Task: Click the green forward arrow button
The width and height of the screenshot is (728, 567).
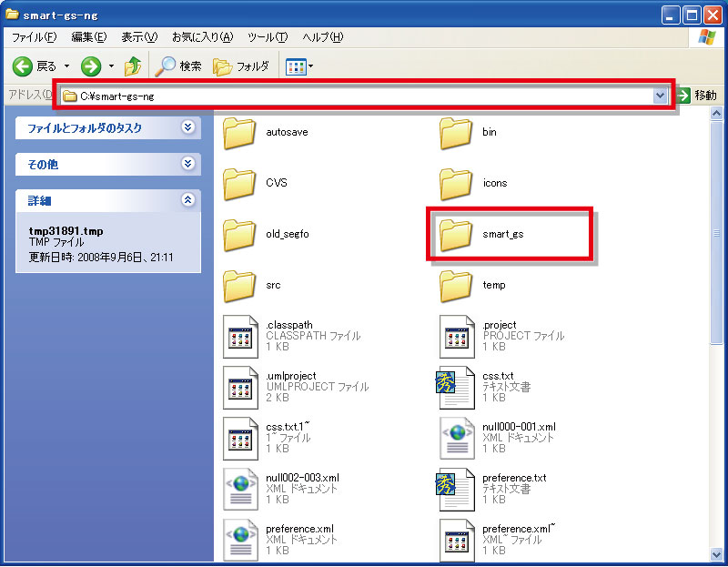Action: coord(91,66)
